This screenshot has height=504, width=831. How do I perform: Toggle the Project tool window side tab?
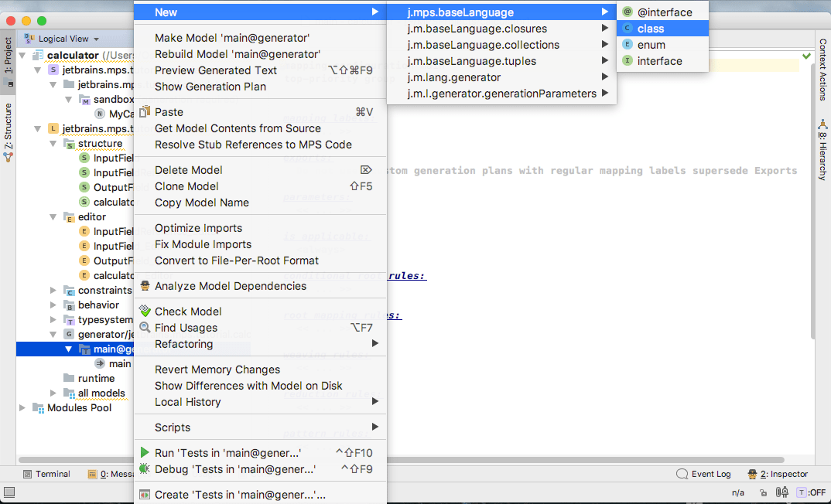(x=8, y=56)
